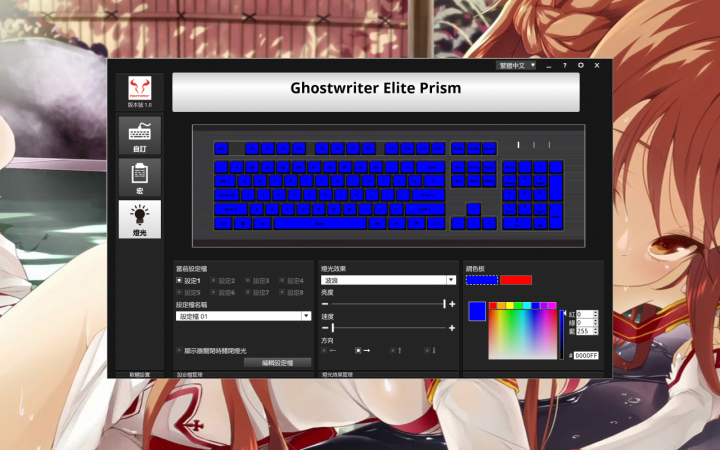Select the down arrow direction option

pos(427,350)
